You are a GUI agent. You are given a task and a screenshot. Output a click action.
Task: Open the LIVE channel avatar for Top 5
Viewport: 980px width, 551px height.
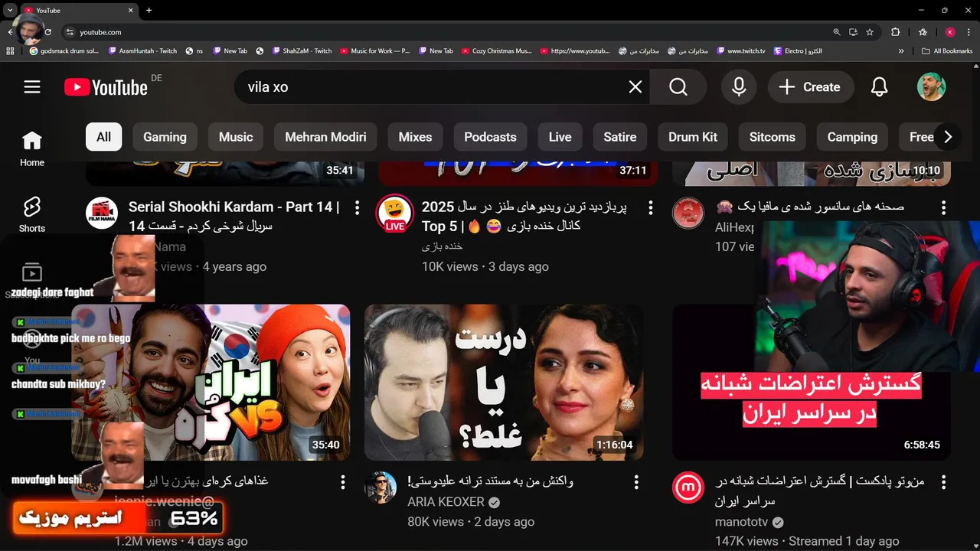click(x=395, y=214)
